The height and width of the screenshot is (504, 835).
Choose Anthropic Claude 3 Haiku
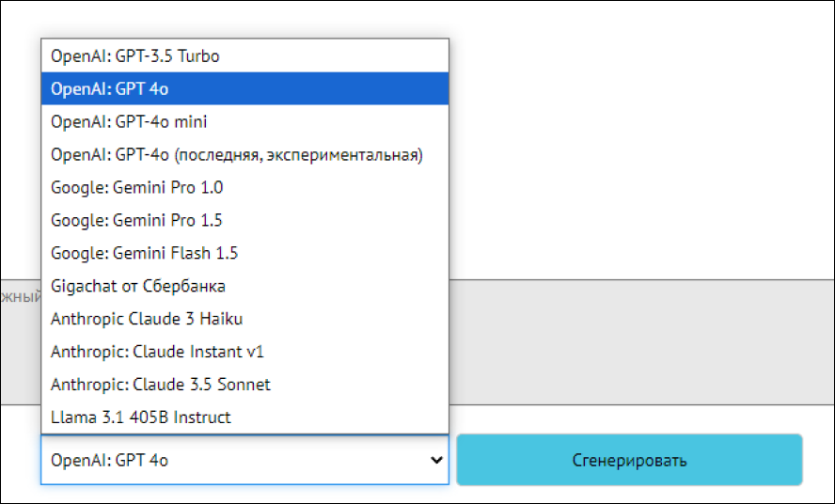(147, 319)
